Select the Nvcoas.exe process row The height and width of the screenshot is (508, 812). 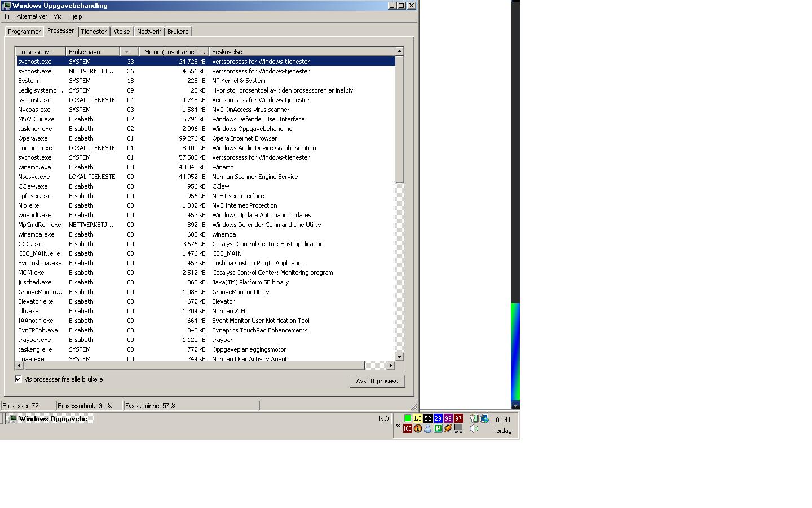tap(205, 110)
